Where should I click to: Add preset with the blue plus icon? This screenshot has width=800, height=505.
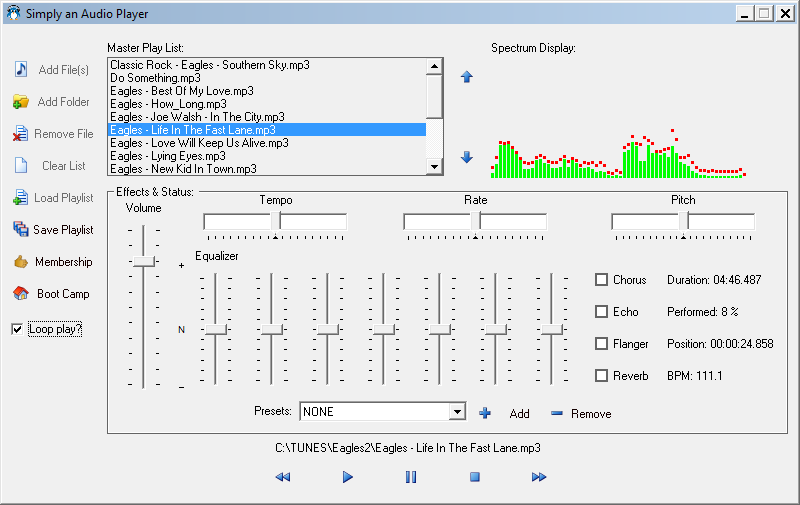[485, 413]
